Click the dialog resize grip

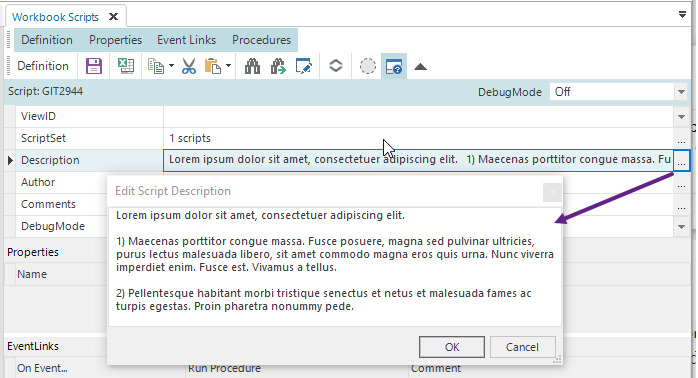pos(557,360)
